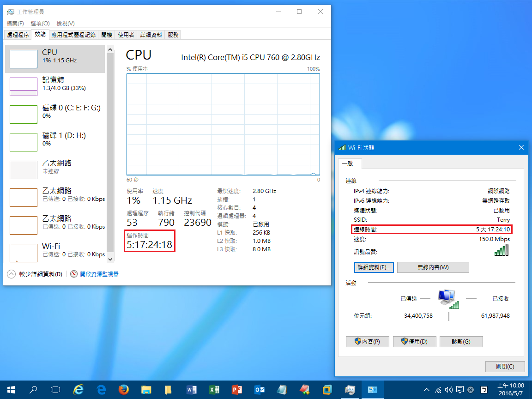Viewport: 532px width, 399px height.
Task: Click the SSID value Terry
Action: pos(503,220)
